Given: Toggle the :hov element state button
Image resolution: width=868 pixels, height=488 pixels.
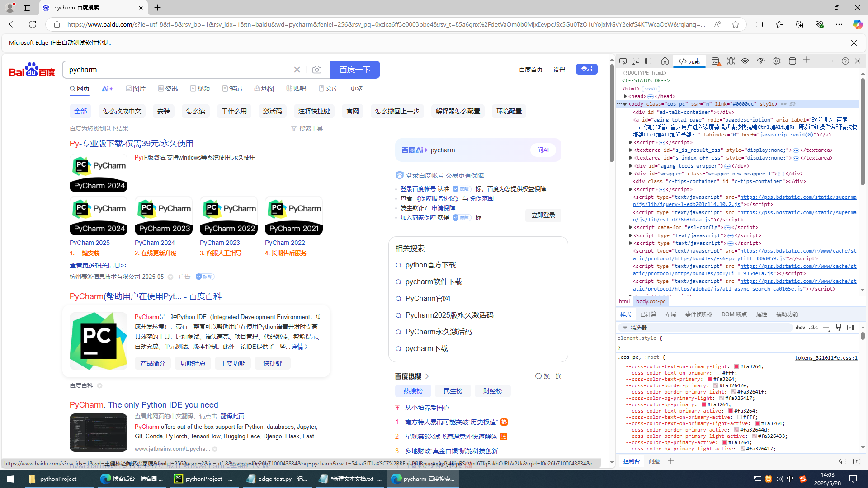Looking at the screenshot, I should [x=800, y=328].
